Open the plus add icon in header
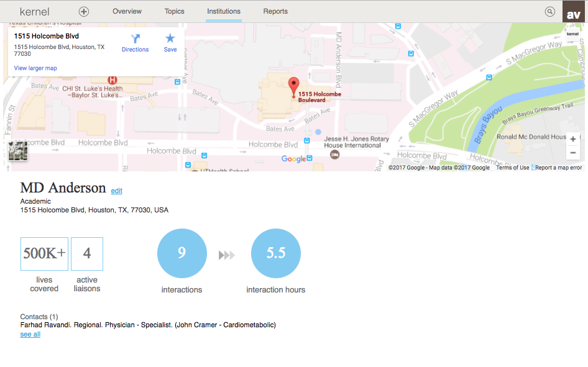Viewport: 588px width, 367px height. (x=84, y=12)
